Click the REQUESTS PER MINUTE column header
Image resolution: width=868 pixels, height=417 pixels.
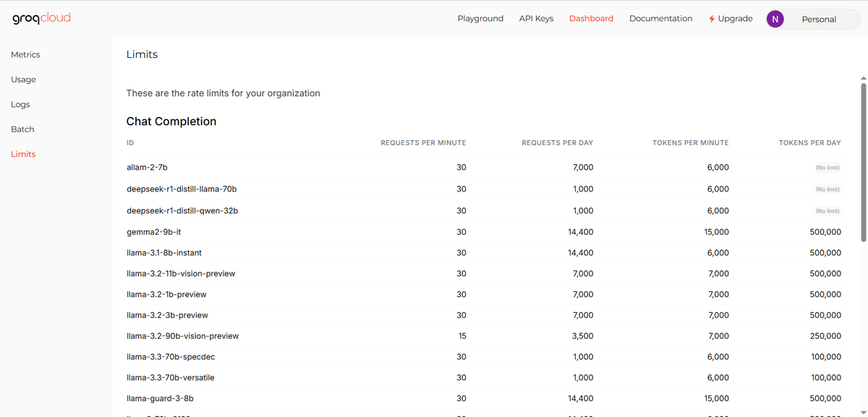pos(423,143)
